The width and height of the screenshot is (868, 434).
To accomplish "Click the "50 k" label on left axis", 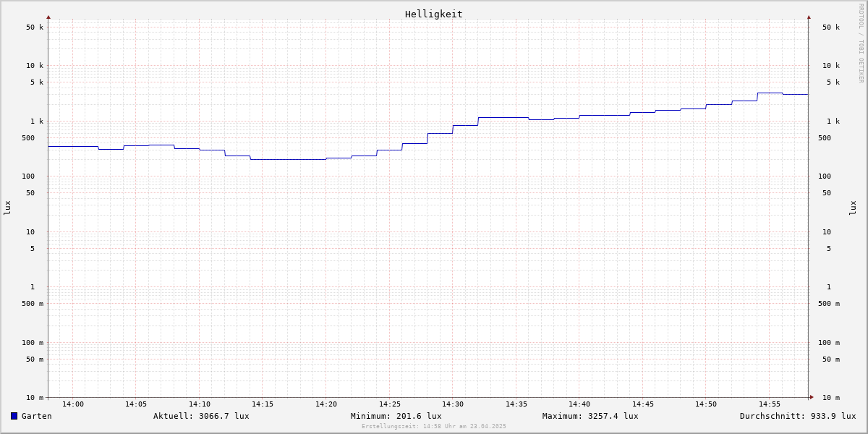I will click(35, 27).
